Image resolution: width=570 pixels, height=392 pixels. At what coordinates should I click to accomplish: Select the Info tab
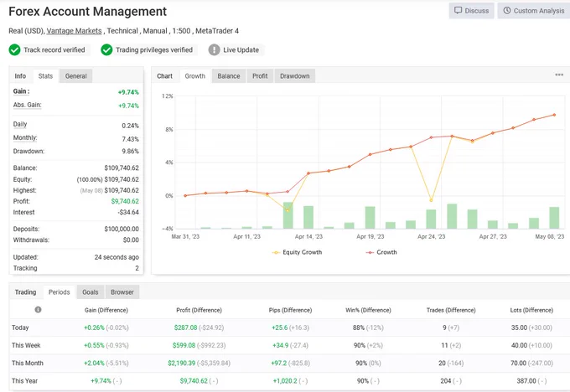[20, 76]
